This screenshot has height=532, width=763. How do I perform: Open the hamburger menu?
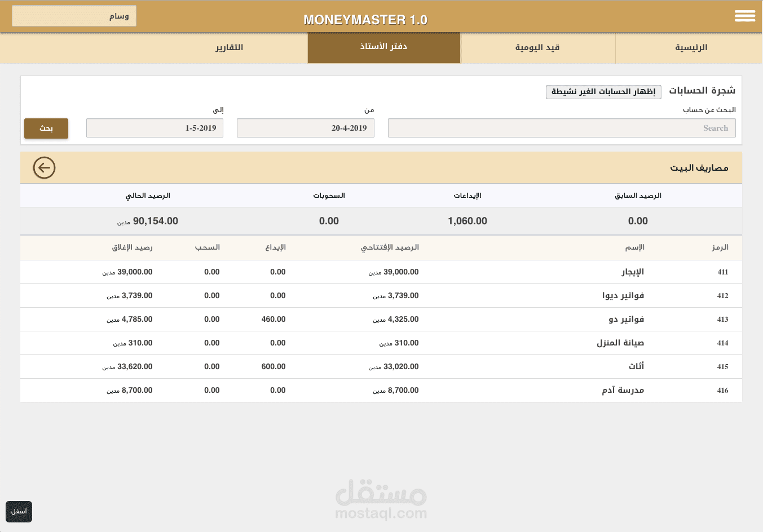click(x=744, y=16)
